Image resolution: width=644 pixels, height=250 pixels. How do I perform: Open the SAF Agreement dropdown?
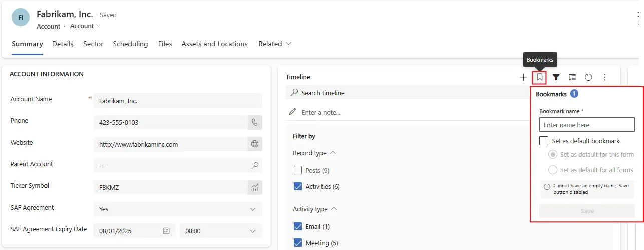pyautogui.click(x=178, y=209)
